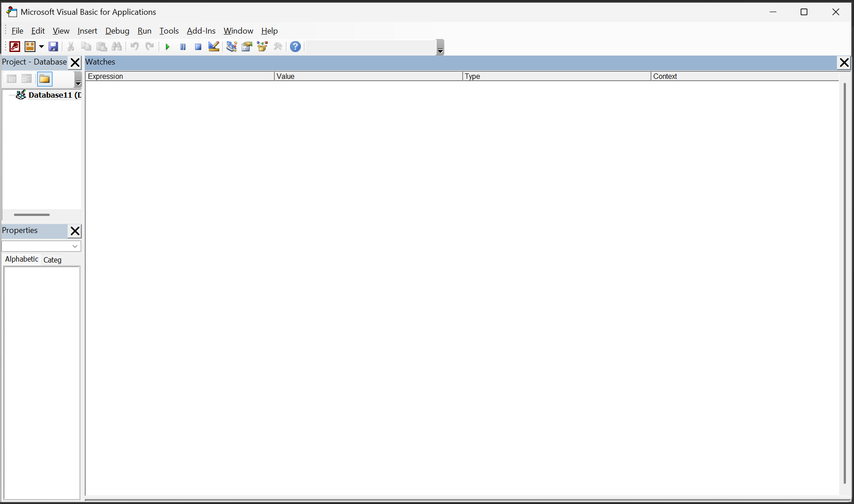Screen dimensions: 854x504
Task: Click the Watches window vertical scrollbar
Action: (845, 283)
